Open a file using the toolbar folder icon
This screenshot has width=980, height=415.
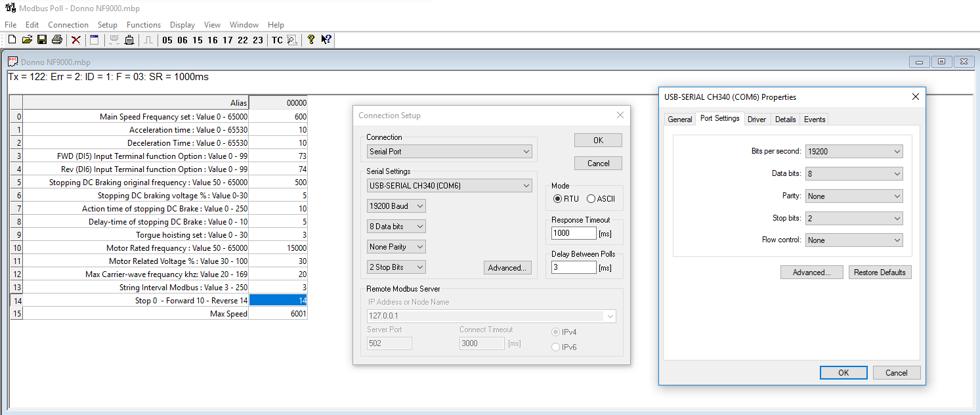(27, 40)
